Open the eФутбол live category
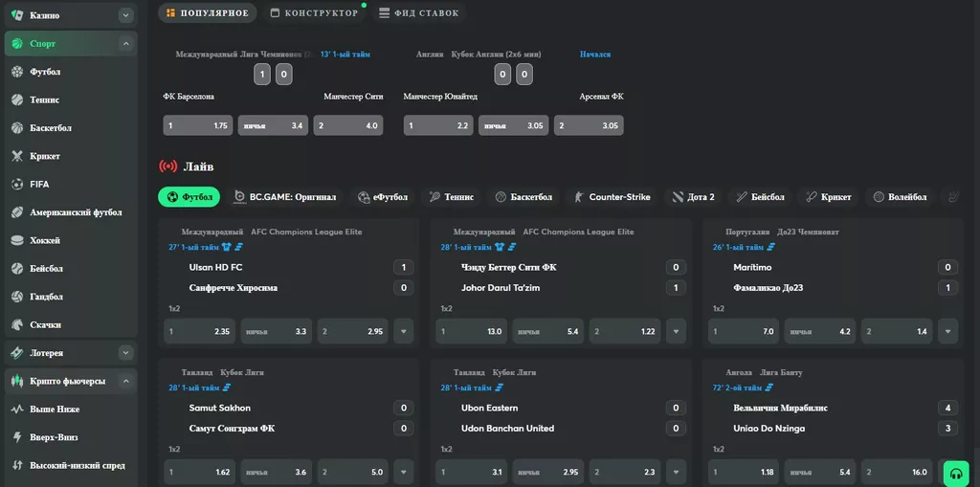This screenshot has height=487, width=980. (x=382, y=197)
